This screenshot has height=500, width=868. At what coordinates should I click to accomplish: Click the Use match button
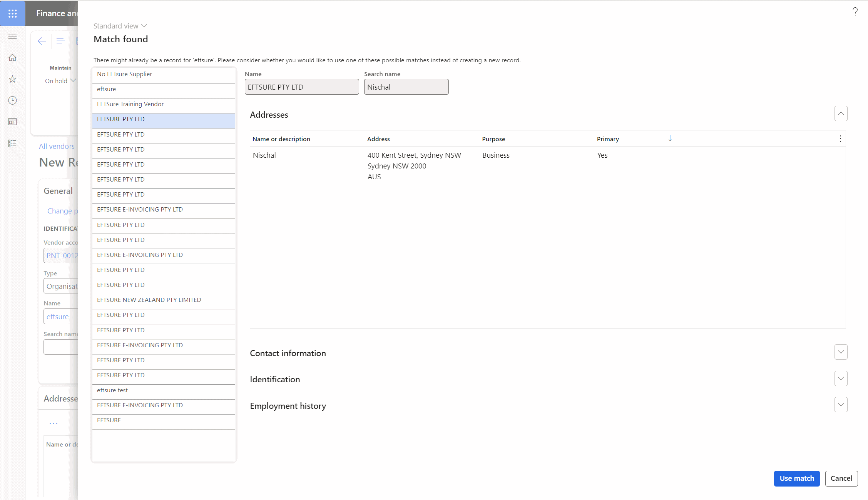797,478
